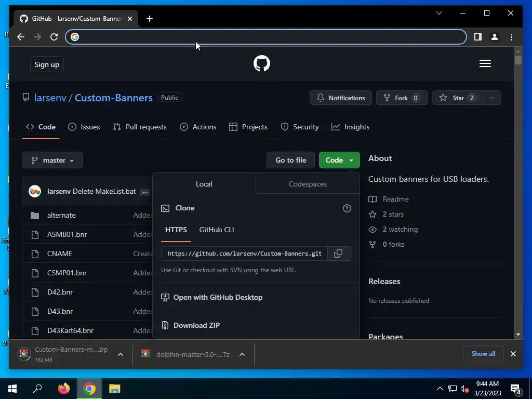Open the Clone help question icon
The height and width of the screenshot is (399, 532).
[347, 208]
